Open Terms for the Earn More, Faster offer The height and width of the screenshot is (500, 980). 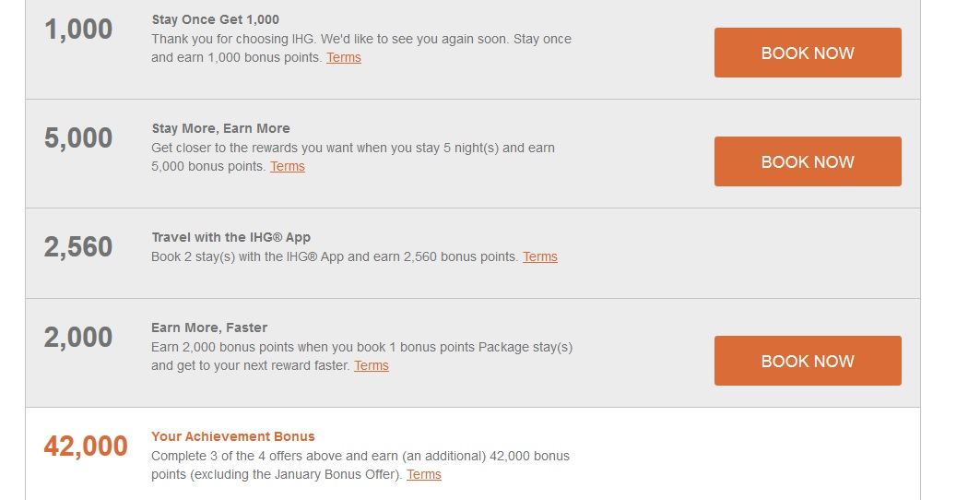372,365
